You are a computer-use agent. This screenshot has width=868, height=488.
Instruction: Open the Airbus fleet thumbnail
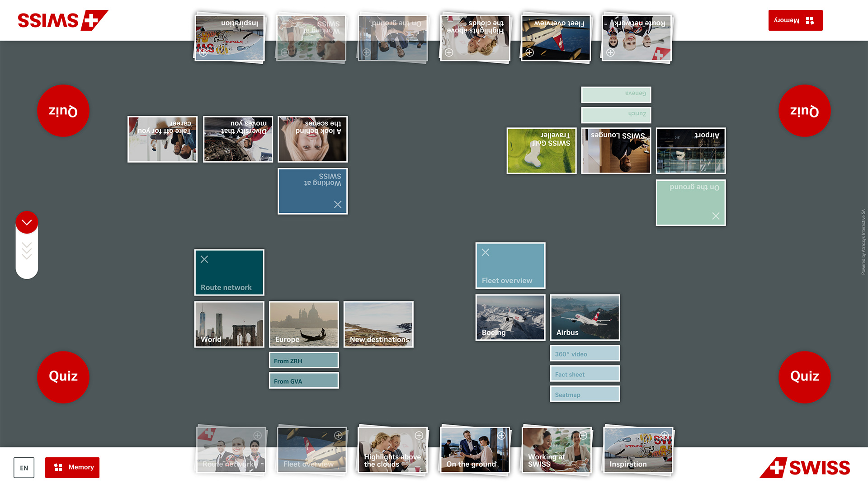coord(585,318)
